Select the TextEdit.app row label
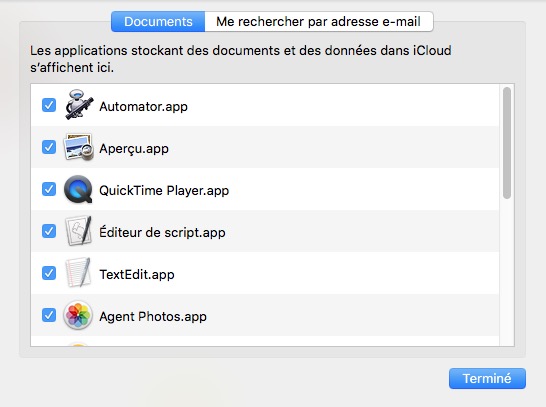Image resolution: width=546 pixels, height=407 pixels. [137, 274]
